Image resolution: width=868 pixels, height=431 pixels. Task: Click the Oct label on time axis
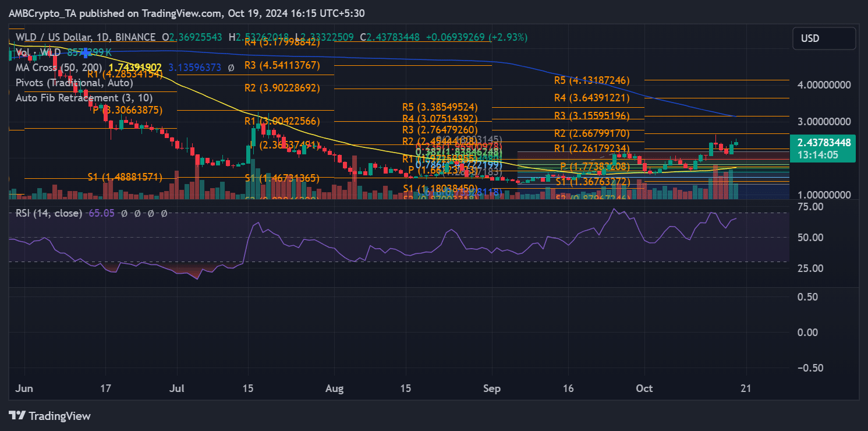pos(644,388)
